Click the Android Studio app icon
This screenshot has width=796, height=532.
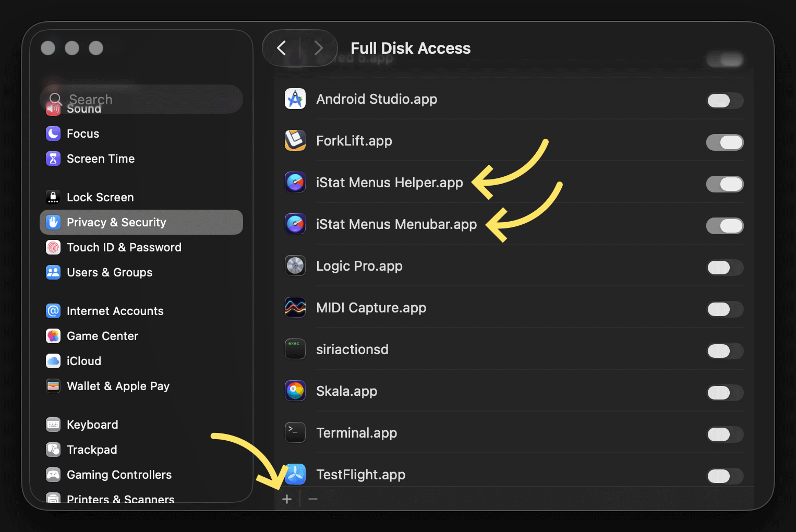click(x=295, y=99)
